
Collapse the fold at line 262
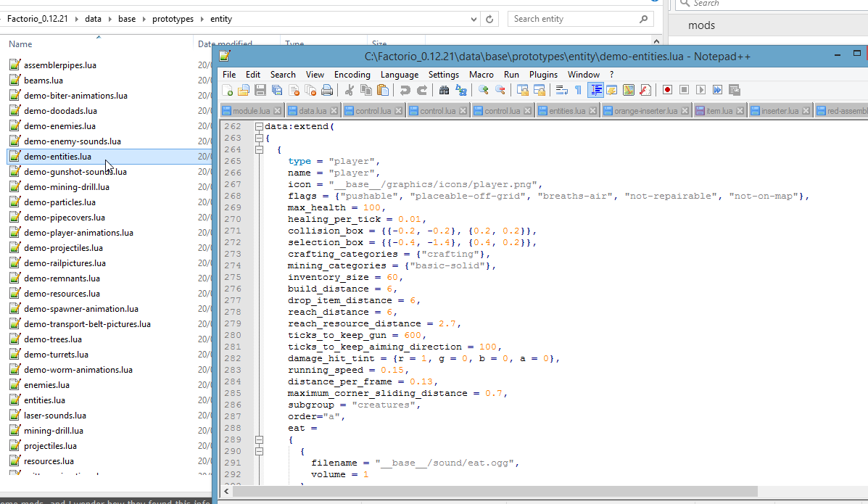coord(259,126)
